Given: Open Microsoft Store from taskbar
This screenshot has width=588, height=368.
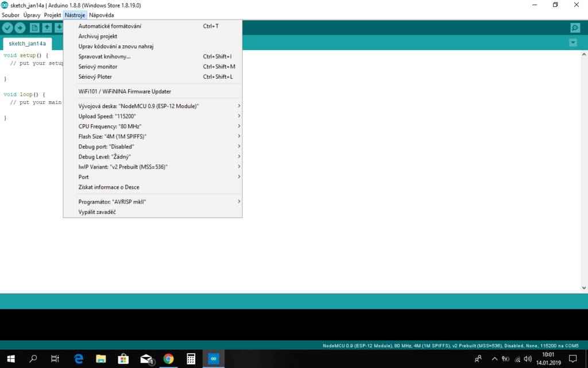Looking at the screenshot, I should coord(123,359).
